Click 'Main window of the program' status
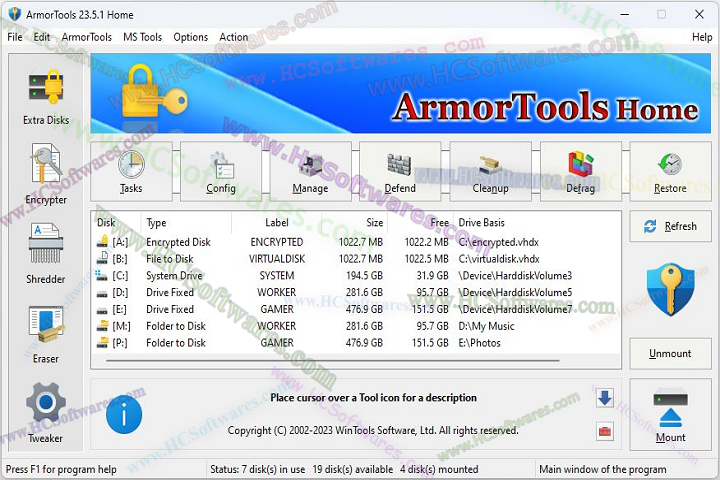Screen dimensions: 720x480 coord(602,469)
